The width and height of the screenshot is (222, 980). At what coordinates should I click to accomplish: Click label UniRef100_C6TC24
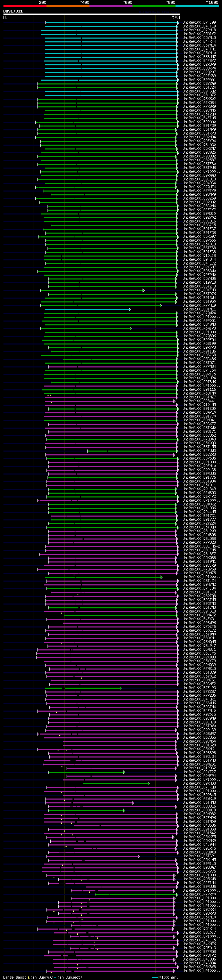(x=199, y=88)
